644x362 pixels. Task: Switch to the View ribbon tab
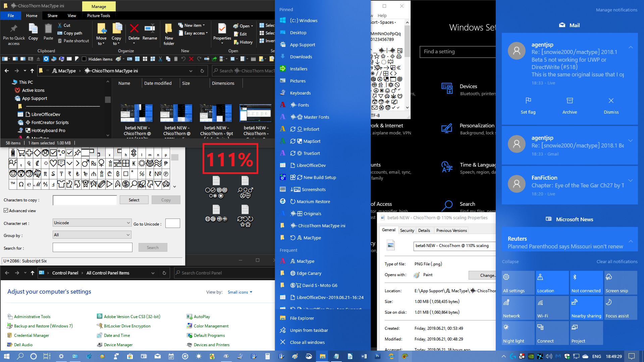point(72,15)
